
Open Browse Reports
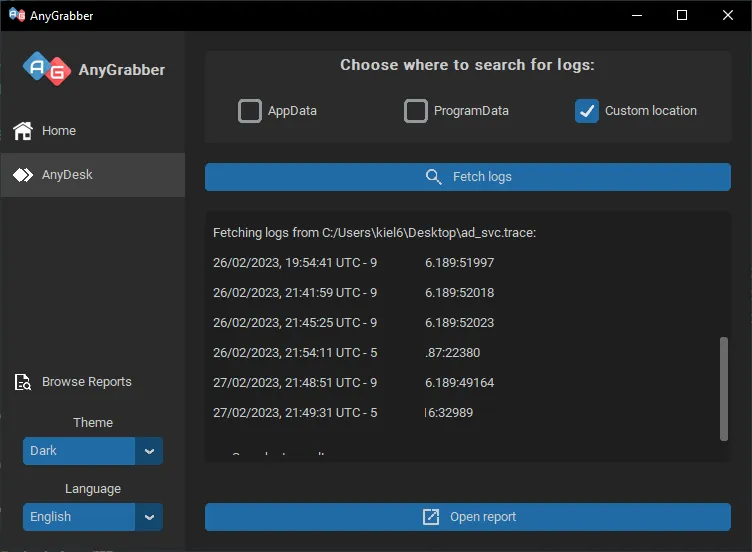(x=93, y=382)
